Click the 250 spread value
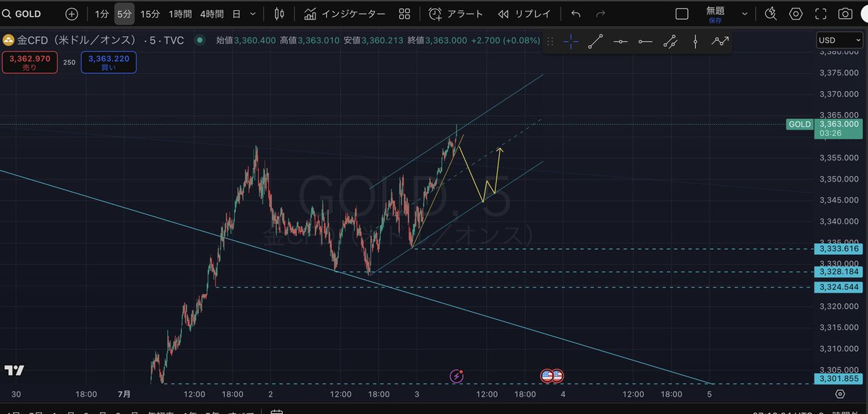This screenshot has height=414, width=868. tap(69, 63)
